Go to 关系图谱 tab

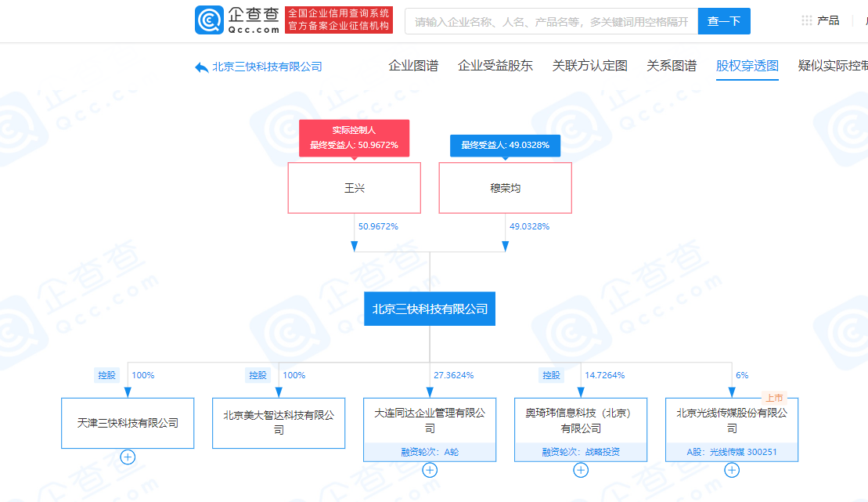pos(672,66)
